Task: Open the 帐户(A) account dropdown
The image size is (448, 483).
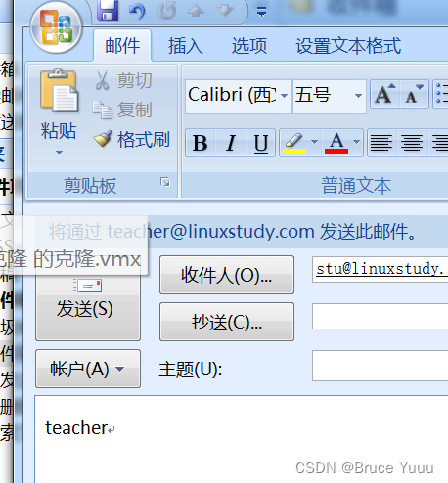Action: (x=88, y=369)
